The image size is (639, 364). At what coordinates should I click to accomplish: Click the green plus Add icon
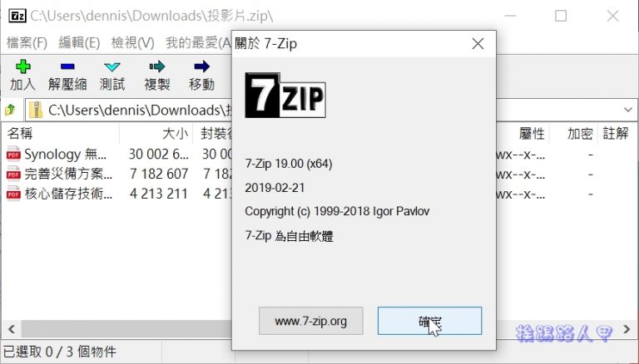point(22,66)
